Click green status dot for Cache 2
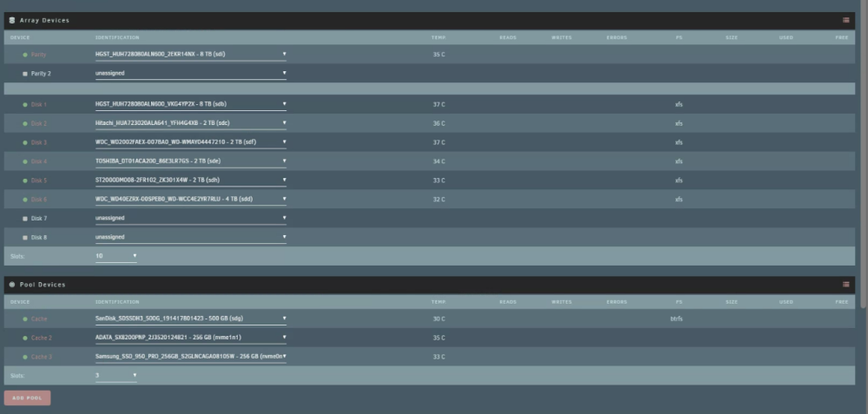 25,338
